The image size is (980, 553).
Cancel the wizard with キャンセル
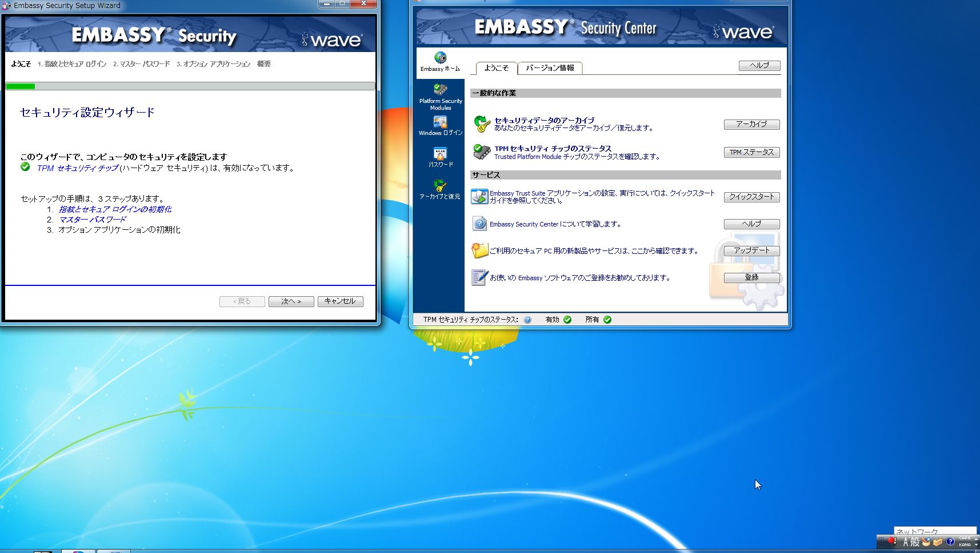click(x=340, y=301)
